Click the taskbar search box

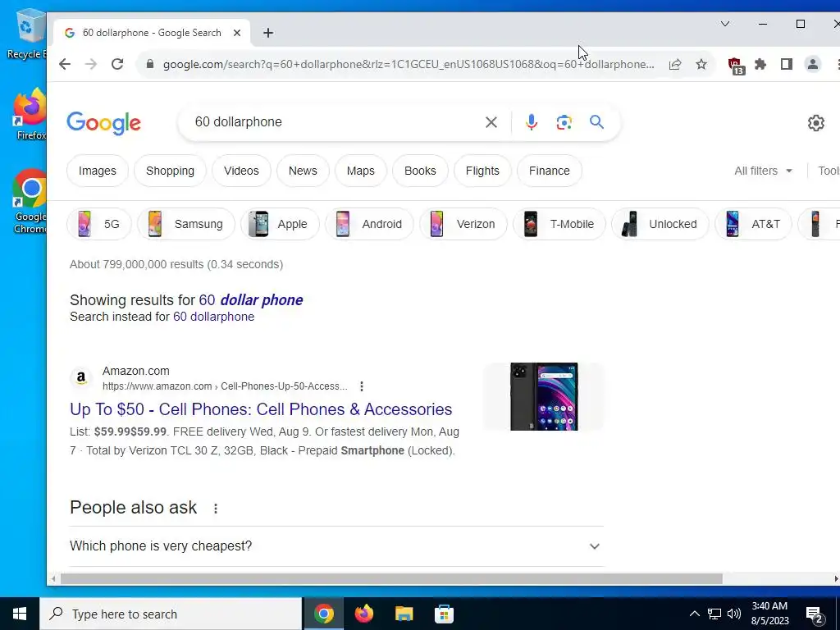171,614
